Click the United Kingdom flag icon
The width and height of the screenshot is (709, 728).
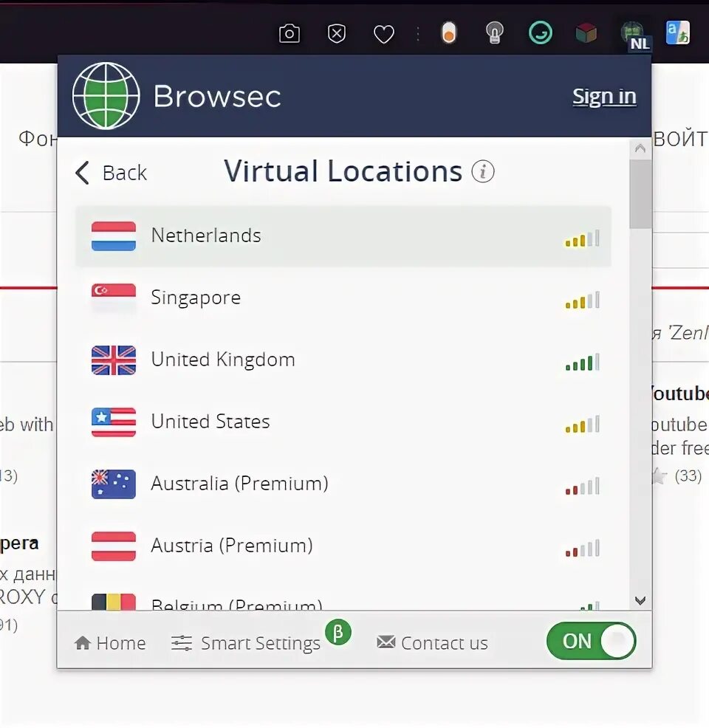coord(114,360)
